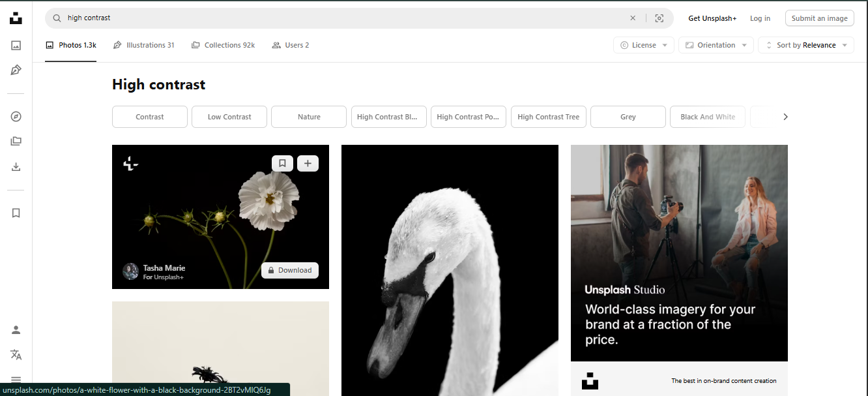Open the Downloads icon in the sidebar
868x396 pixels.
point(16,166)
